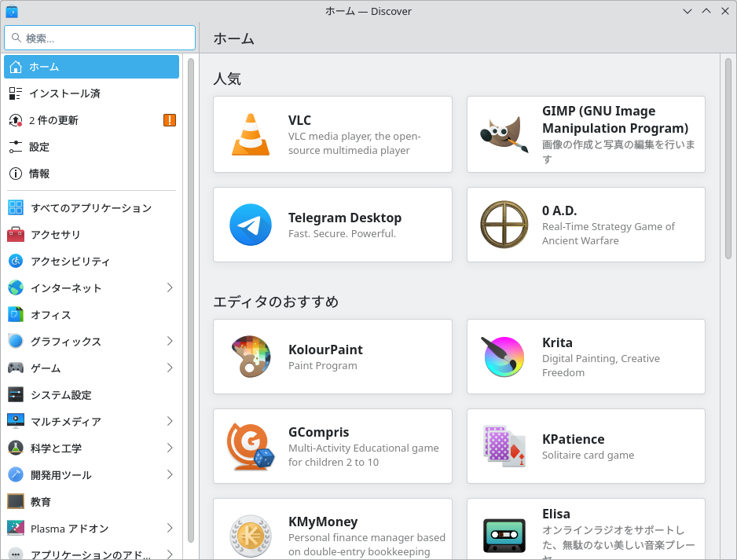Viewport: 737px width, 560px height.
Task: Click the flask icon for 科学と工学
Action: (x=16, y=448)
